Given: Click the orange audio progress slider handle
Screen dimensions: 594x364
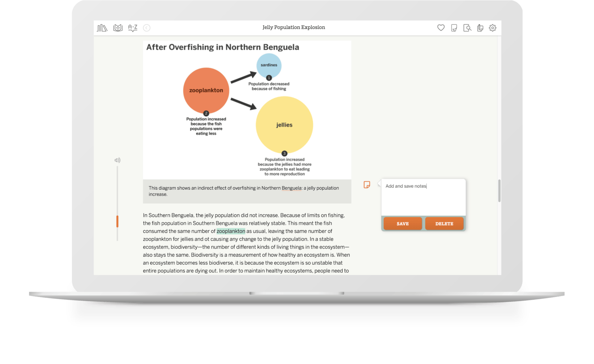Looking at the screenshot, I should point(117,221).
